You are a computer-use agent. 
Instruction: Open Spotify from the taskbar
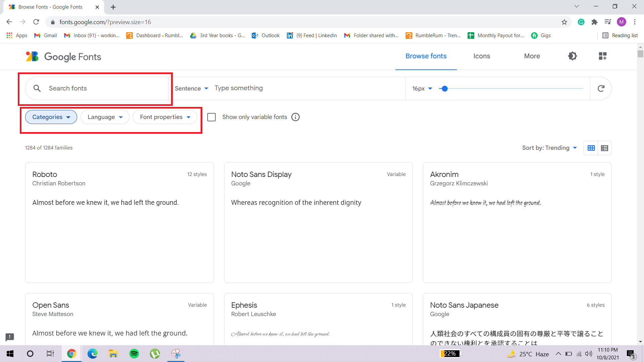point(134,354)
